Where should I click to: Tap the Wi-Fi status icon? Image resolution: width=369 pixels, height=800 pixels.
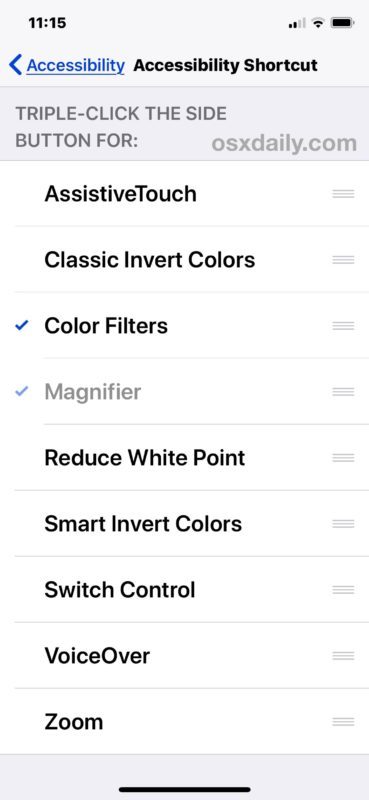[x=318, y=23]
